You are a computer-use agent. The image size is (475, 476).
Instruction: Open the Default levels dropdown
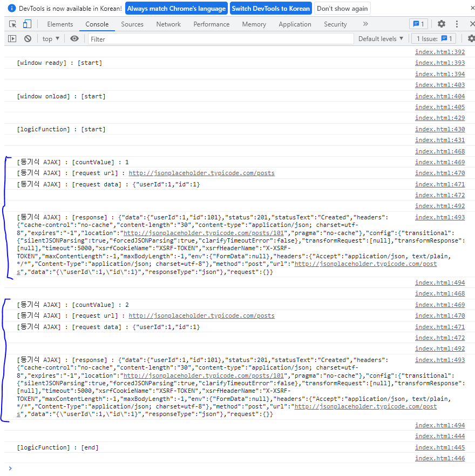(381, 39)
